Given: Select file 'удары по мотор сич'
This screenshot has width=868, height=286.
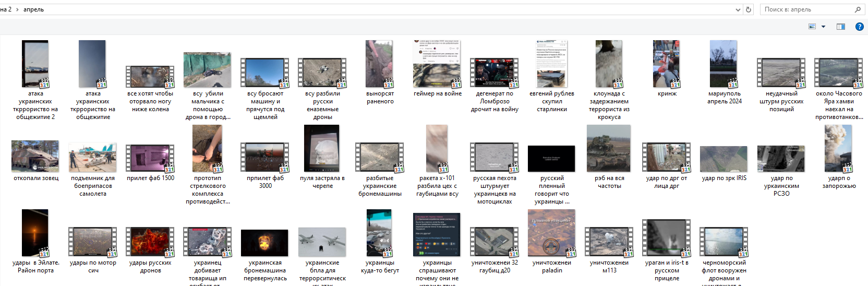Looking at the screenshot, I should point(93,251).
